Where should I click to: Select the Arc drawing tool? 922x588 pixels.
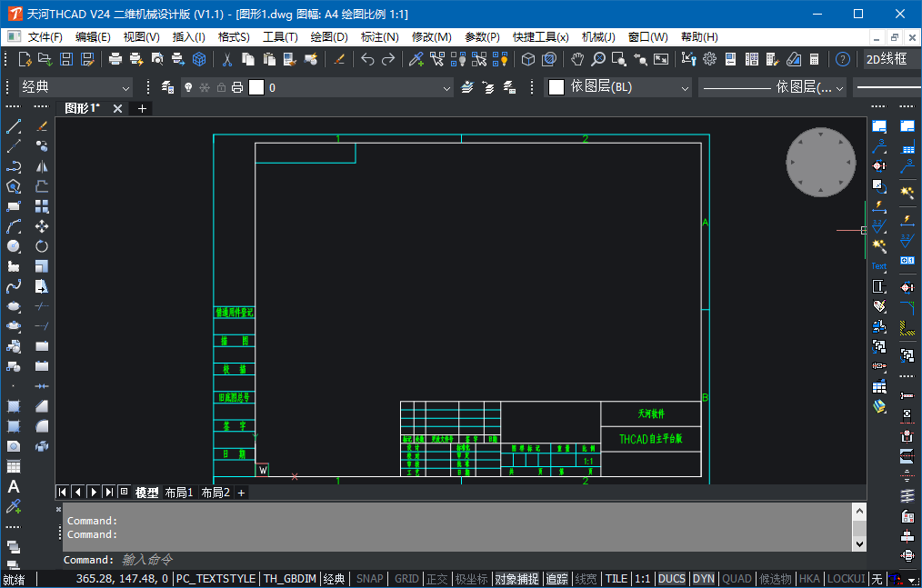coord(14,226)
